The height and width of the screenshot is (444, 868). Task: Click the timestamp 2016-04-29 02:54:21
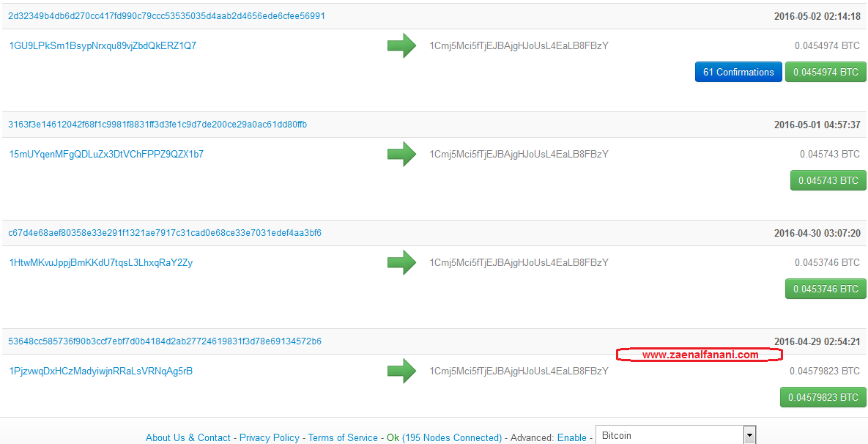[x=817, y=342]
